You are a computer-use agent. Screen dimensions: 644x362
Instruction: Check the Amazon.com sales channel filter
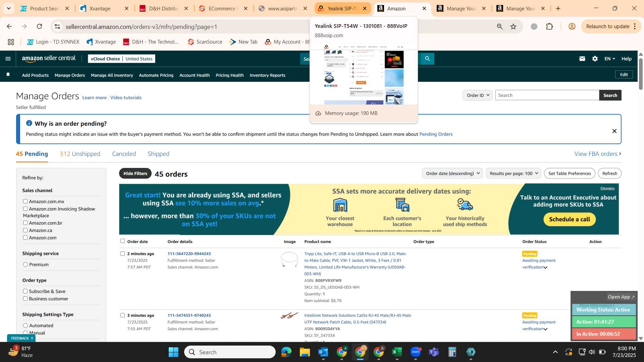[25, 237]
